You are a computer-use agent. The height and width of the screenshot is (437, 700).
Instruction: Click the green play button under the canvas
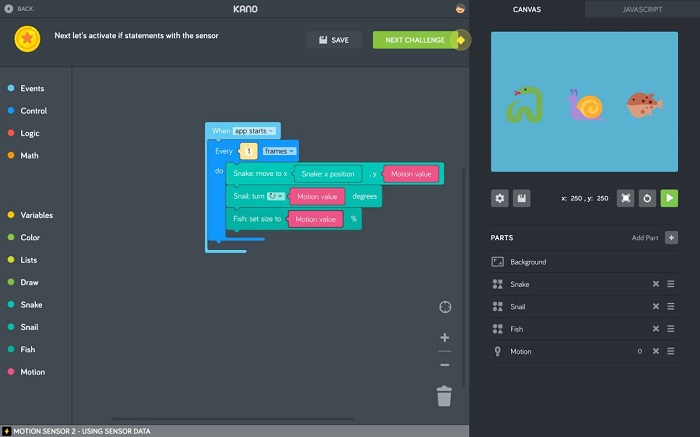669,198
